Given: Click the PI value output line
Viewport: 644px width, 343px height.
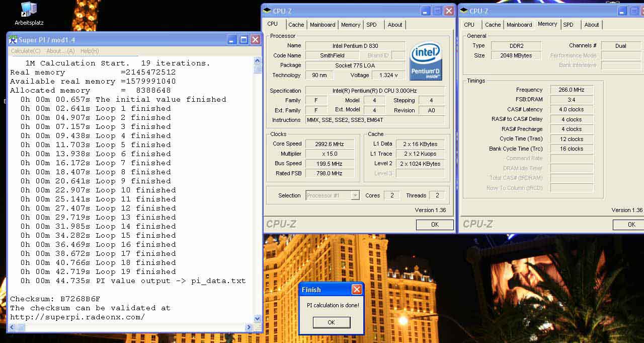Looking at the screenshot, I should click(133, 281).
